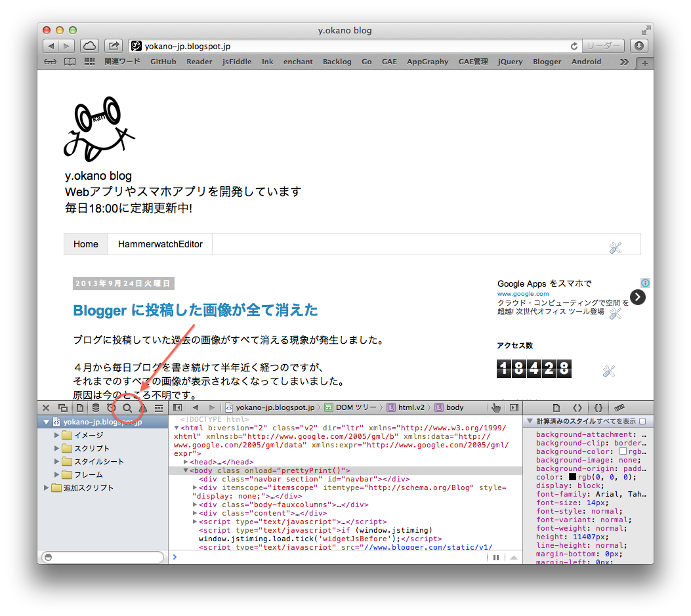Open the storage database icon in inspector toolbar

tap(94, 407)
